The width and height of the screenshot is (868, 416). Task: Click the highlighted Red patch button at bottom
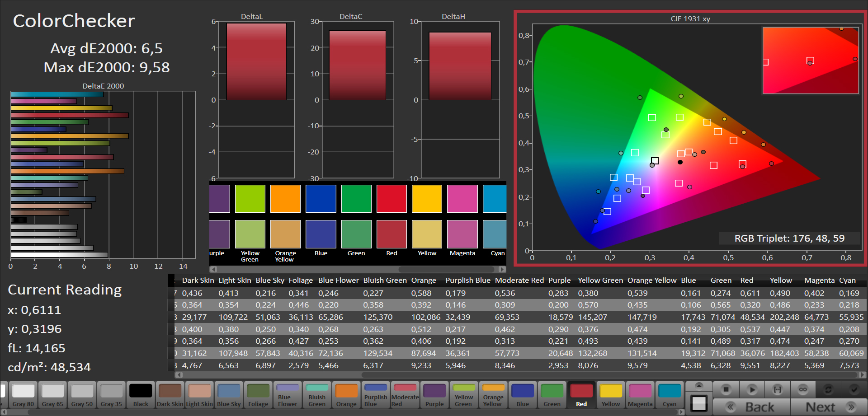click(581, 395)
